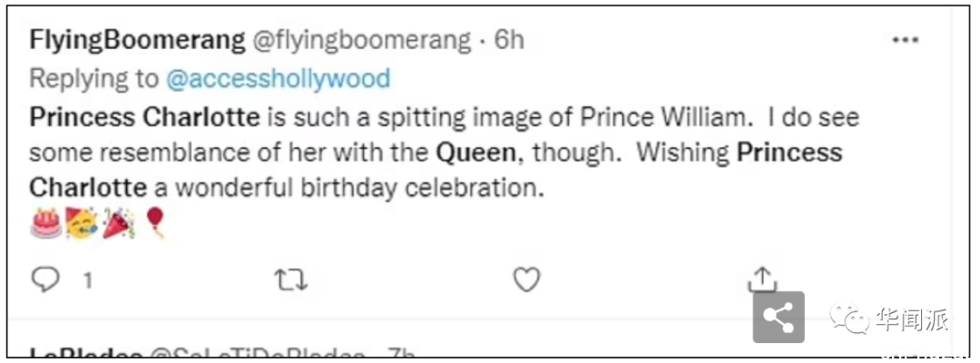Click the party face emoji
980x363 pixels.
tap(82, 223)
